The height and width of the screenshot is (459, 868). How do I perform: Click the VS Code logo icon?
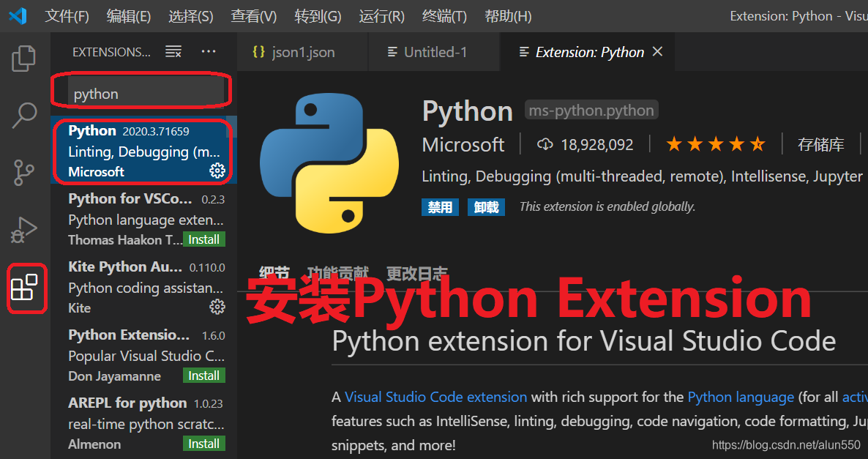[x=17, y=15]
